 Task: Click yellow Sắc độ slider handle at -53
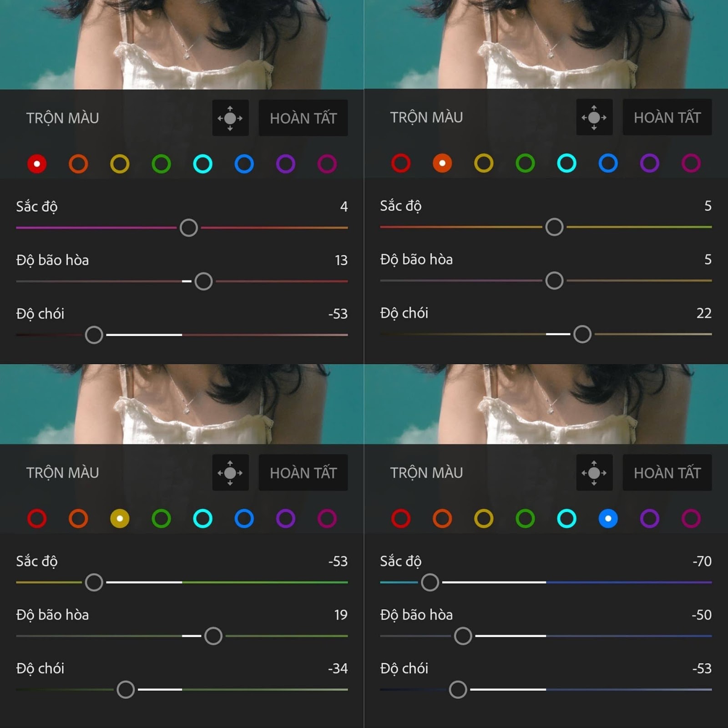pyautogui.click(x=94, y=582)
